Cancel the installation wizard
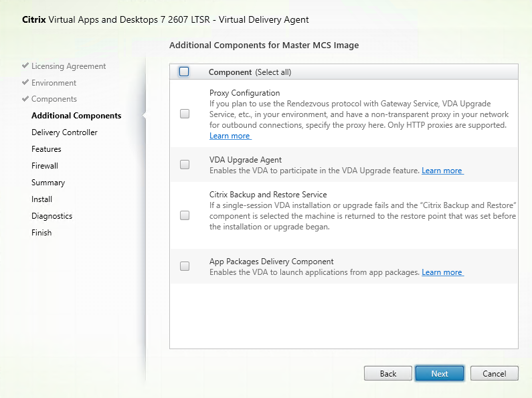Viewport: 532px width, 398px height. [495, 374]
